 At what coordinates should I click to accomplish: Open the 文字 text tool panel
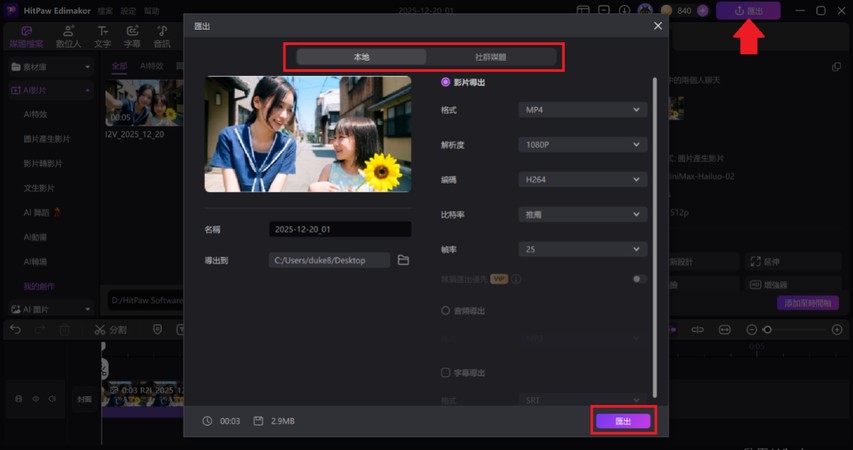click(102, 36)
